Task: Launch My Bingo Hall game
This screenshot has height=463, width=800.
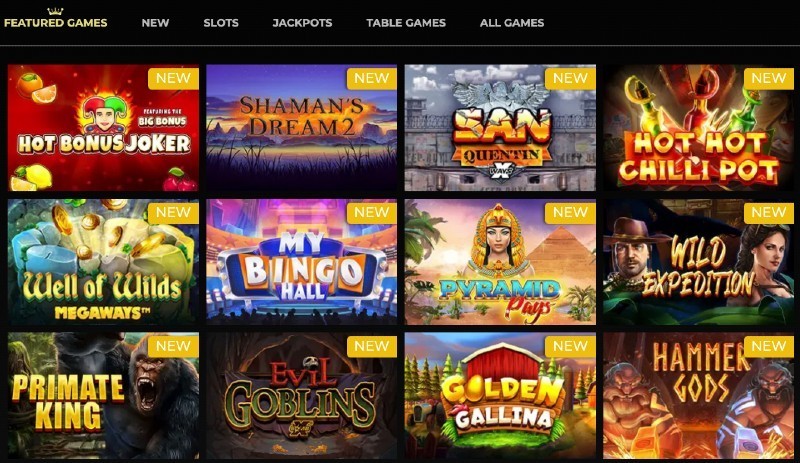Action: pyautogui.click(x=302, y=262)
